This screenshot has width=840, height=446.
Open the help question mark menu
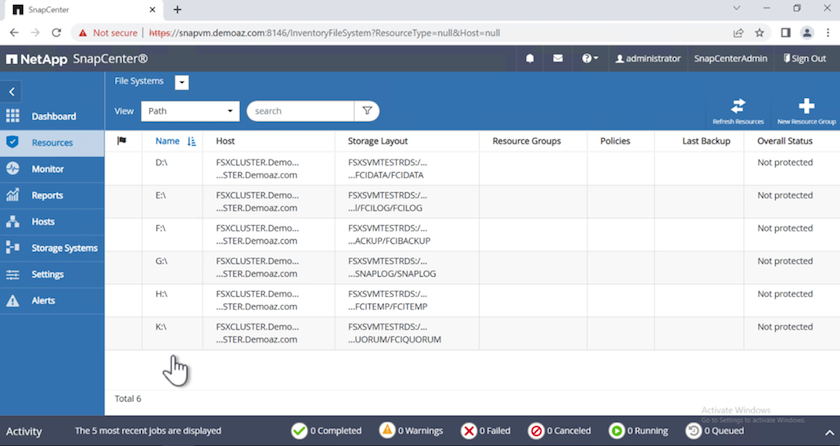pos(589,59)
